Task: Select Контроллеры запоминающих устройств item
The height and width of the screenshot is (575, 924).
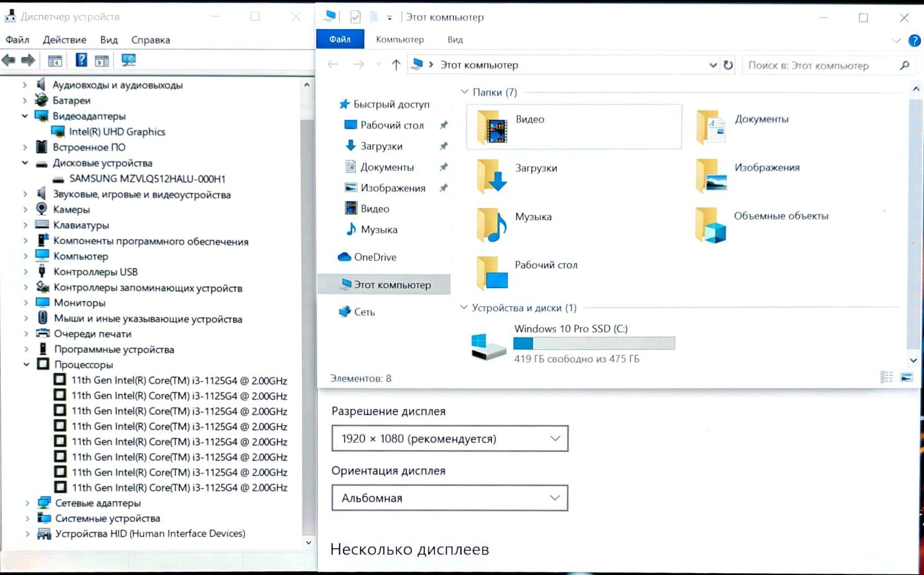Action: click(x=148, y=287)
